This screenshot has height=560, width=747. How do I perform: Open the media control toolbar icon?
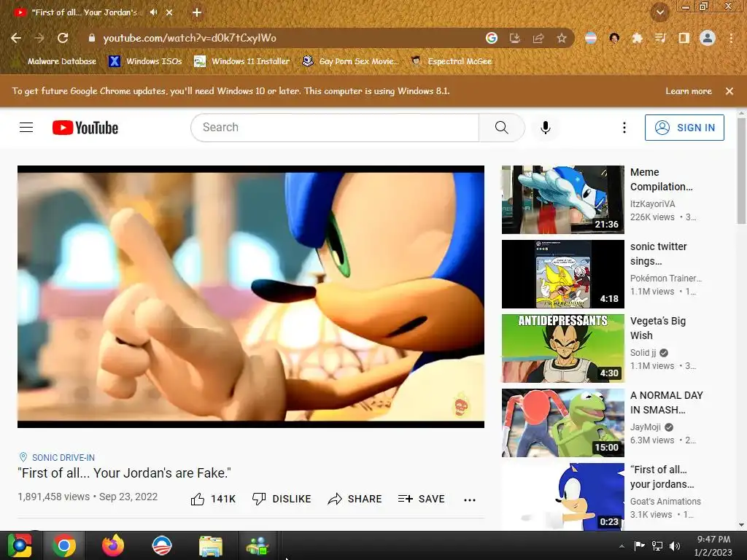(661, 38)
